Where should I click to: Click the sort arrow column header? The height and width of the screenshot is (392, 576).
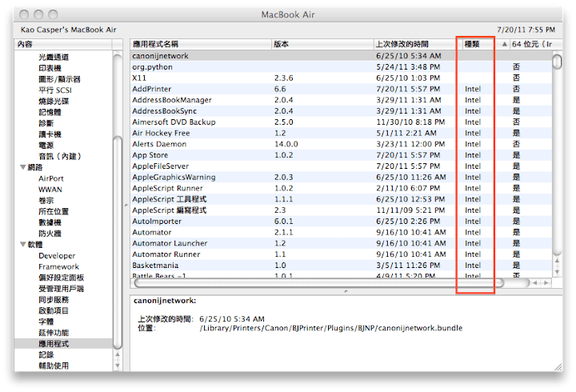[504, 44]
